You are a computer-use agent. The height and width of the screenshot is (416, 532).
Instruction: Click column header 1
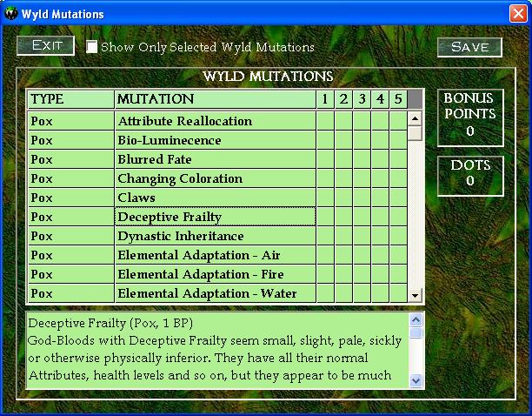[x=325, y=99]
